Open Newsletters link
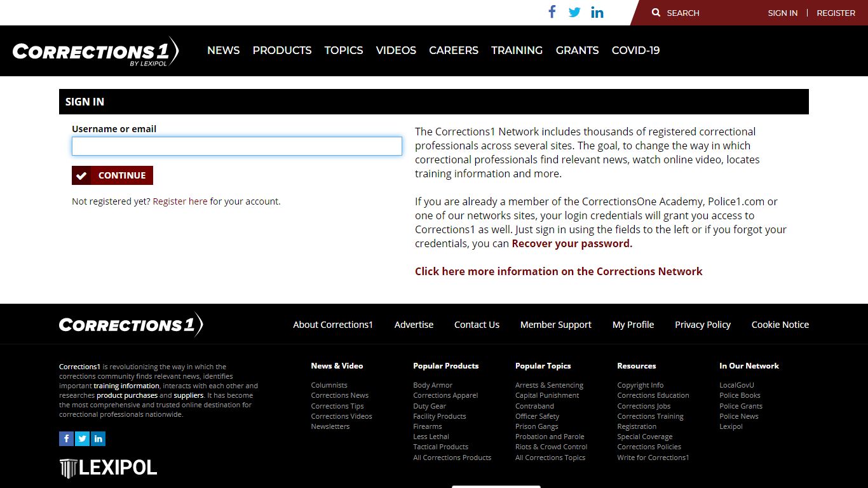 click(330, 426)
